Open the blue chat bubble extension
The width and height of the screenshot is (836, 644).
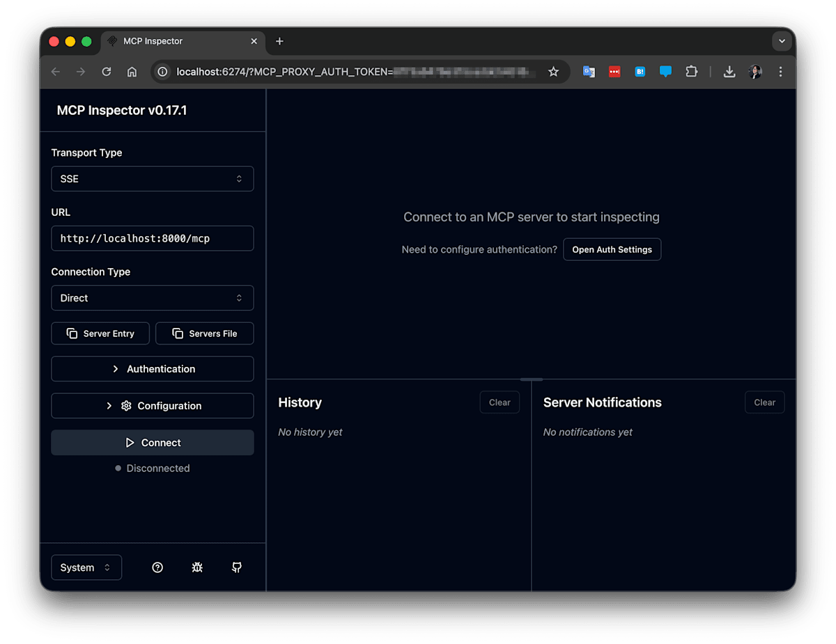[665, 72]
